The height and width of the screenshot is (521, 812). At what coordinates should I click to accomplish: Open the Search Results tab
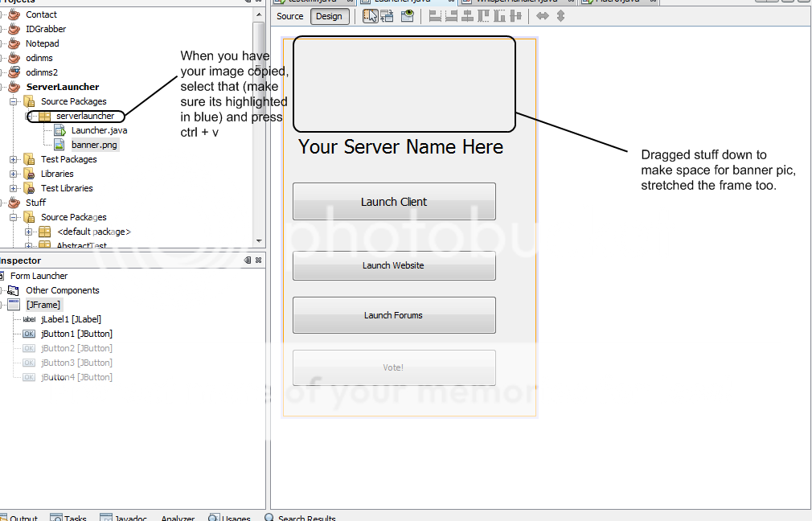(x=301, y=518)
